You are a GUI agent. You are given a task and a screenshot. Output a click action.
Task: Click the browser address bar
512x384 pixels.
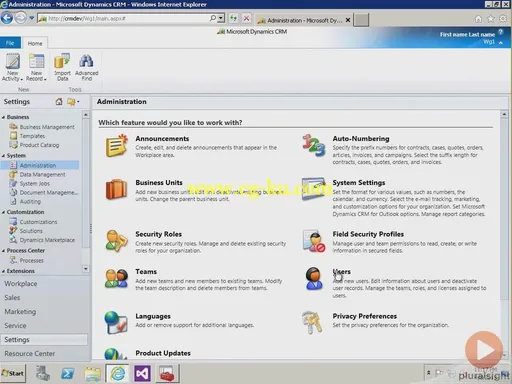(x=127, y=18)
